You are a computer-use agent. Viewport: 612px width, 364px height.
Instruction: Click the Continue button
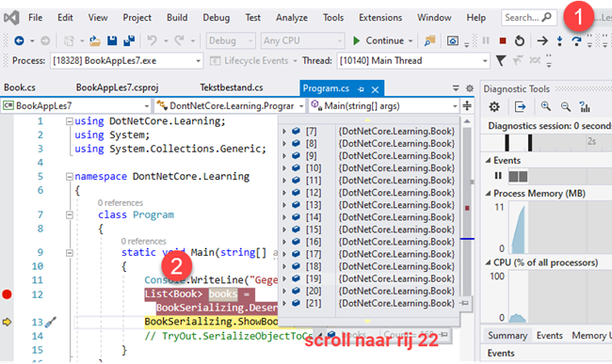click(382, 40)
